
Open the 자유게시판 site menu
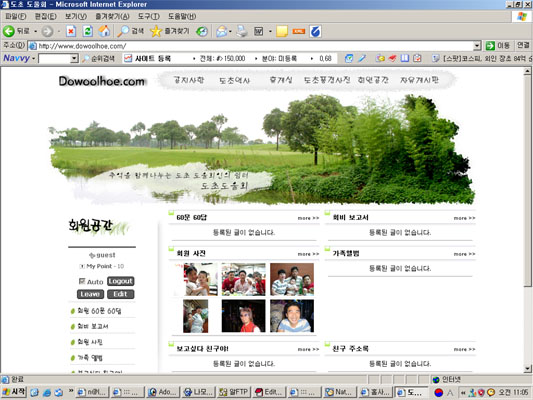pyautogui.click(x=419, y=80)
